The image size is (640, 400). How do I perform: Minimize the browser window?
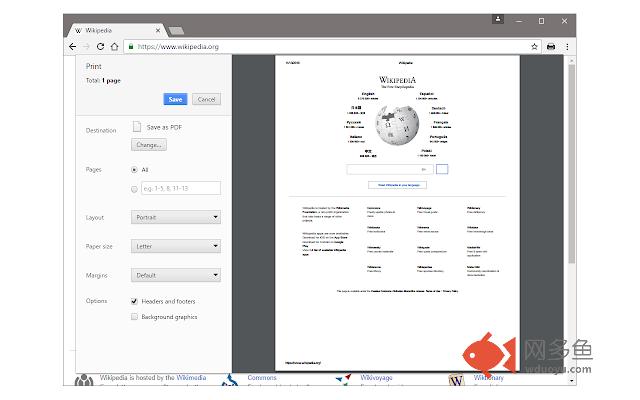(x=519, y=21)
